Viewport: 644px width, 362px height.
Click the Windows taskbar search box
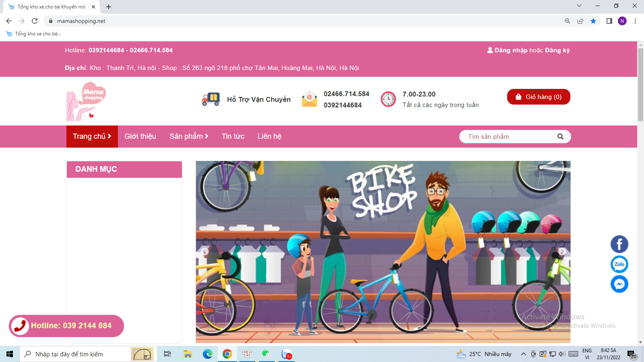coord(89,354)
